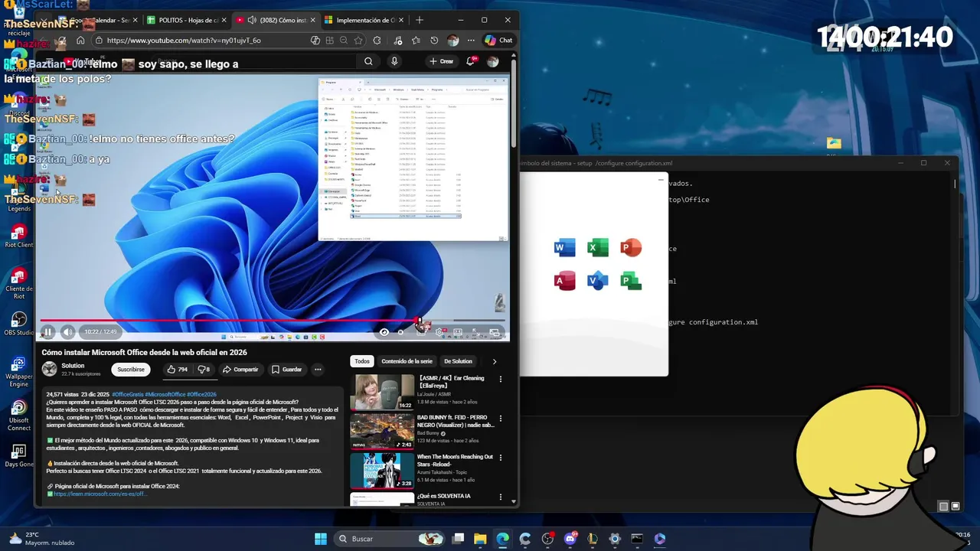Start voice search with the microphone icon

pyautogui.click(x=394, y=61)
